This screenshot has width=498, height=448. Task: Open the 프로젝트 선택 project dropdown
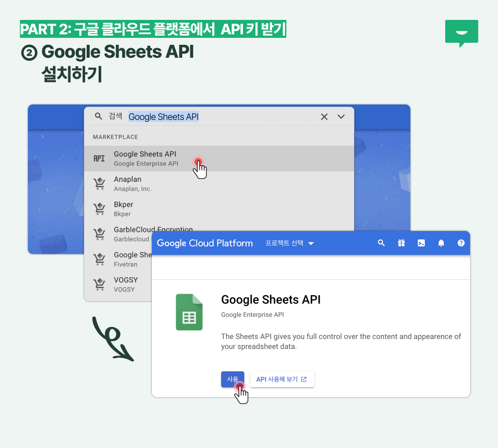click(289, 243)
